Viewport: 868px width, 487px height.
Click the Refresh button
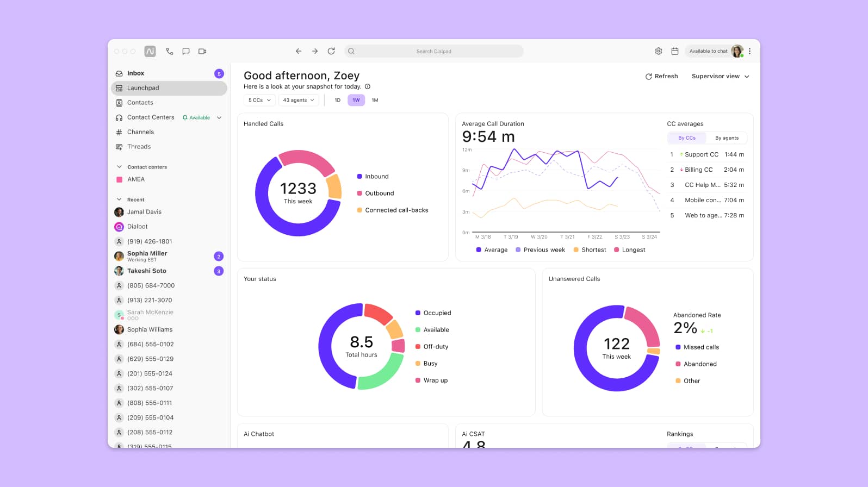661,77
